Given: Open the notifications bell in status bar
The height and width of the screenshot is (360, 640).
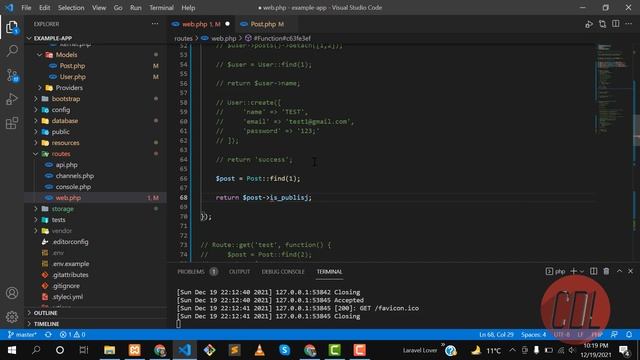Looking at the screenshot, I should click(x=629, y=335).
